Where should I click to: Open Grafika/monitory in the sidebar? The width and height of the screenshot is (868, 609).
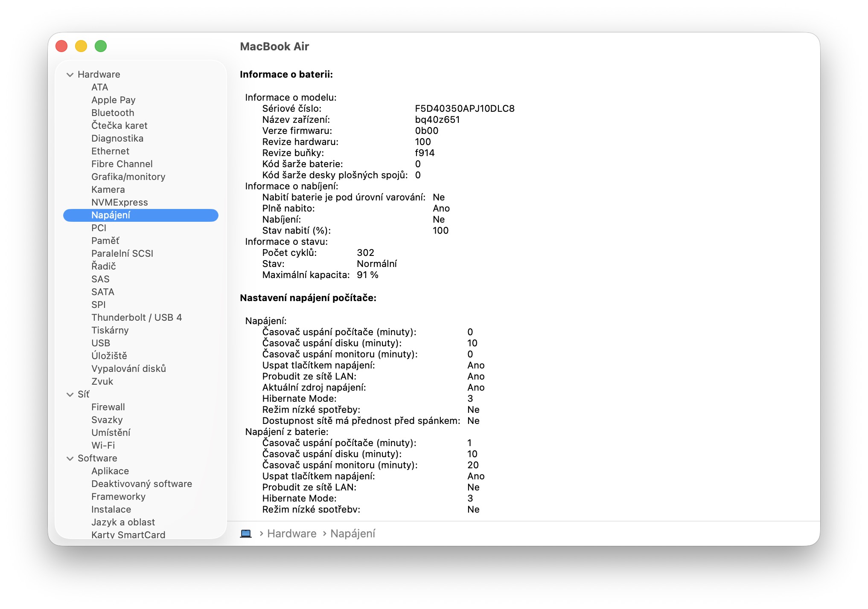tap(128, 177)
